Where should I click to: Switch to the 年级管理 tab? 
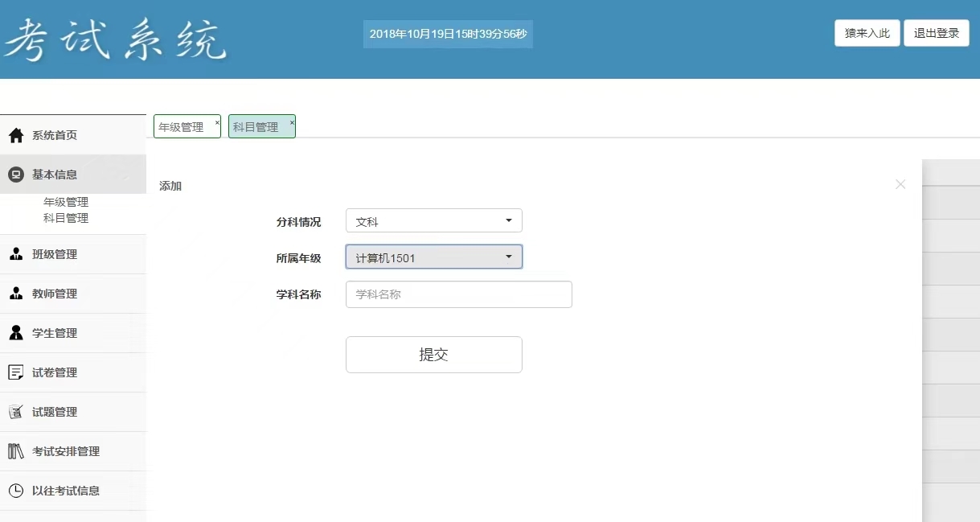click(182, 125)
